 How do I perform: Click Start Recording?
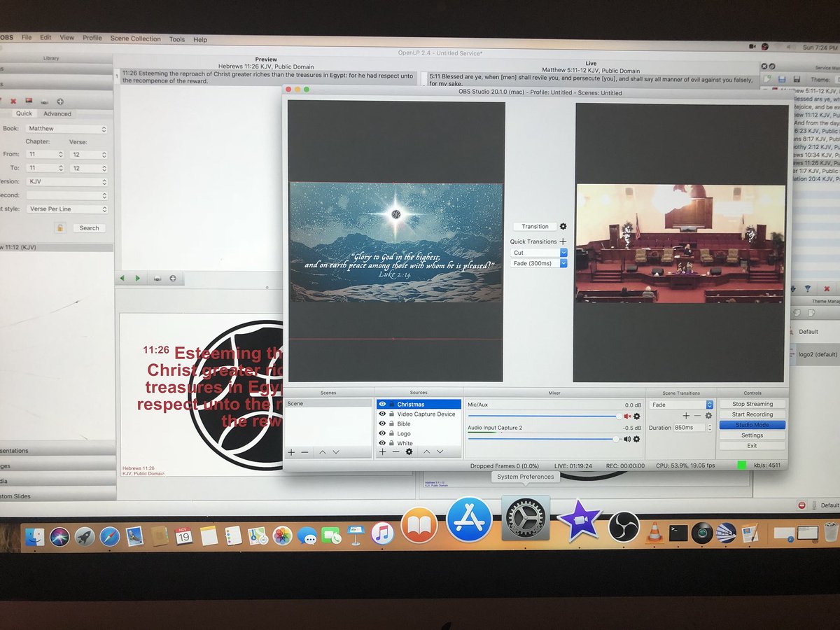pyautogui.click(x=752, y=414)
